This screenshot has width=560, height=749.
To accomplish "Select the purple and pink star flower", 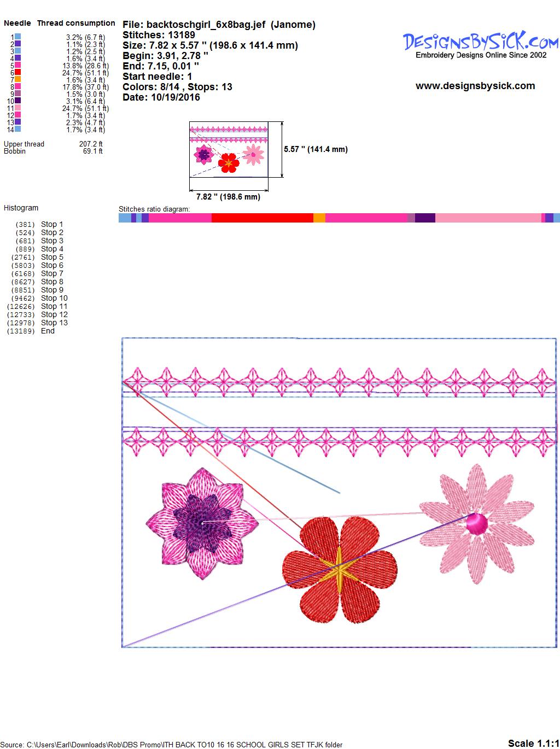I will (x=202, y=523).
